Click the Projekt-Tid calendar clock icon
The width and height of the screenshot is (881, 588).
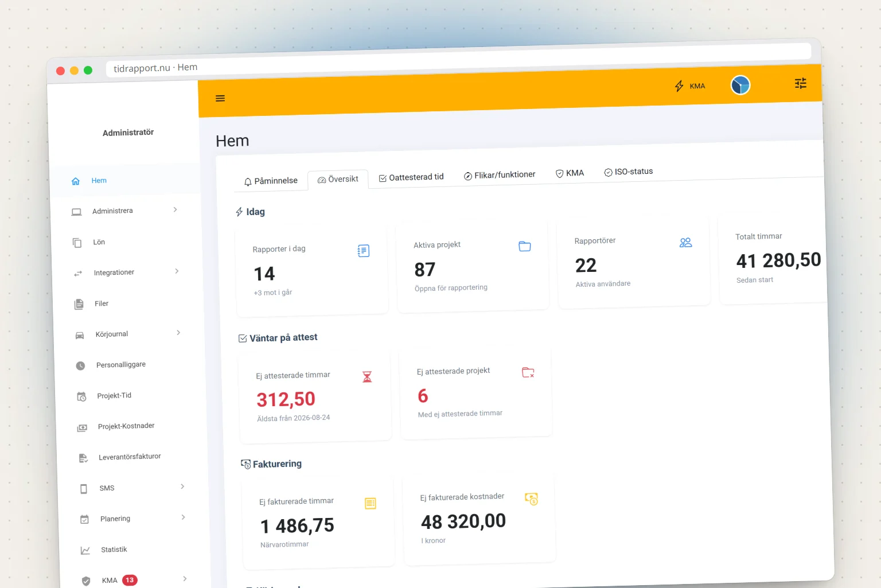(81, 396)
